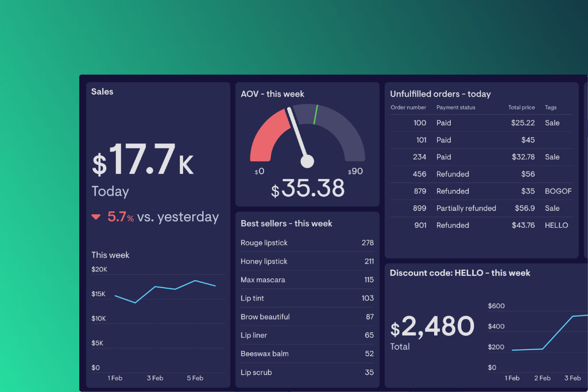Click the red down-arrow trend indicator
Screen dimensions: 588x392
(96, 218)
